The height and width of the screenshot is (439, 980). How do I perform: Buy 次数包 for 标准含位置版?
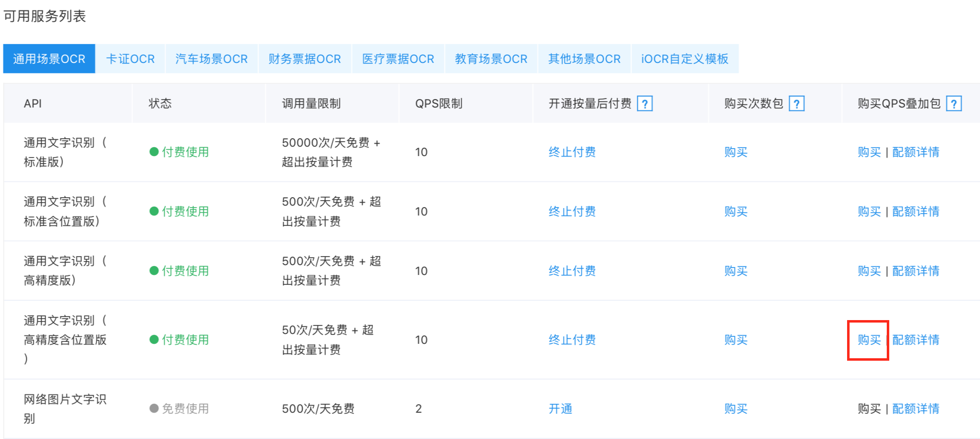[736, 212]
